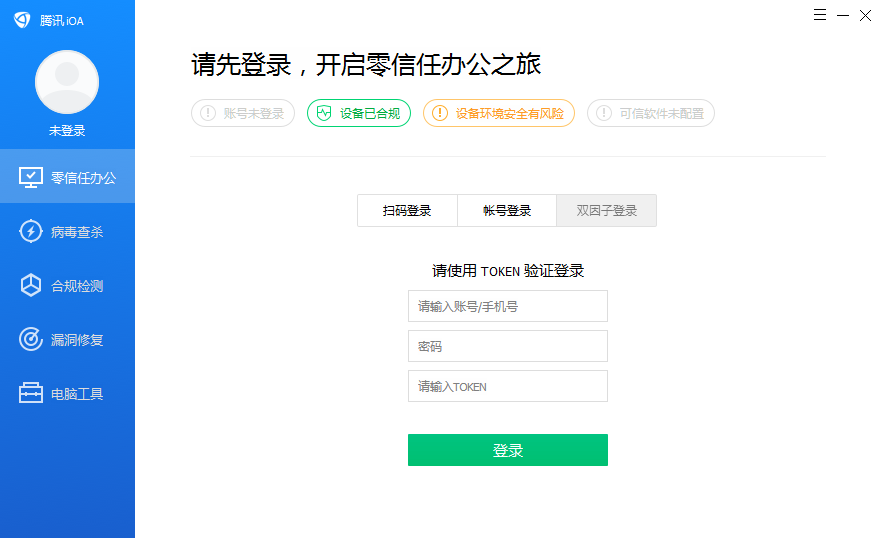Focus the 请输入TOKEN input field

pyautogui.click(x=508, y=386)
